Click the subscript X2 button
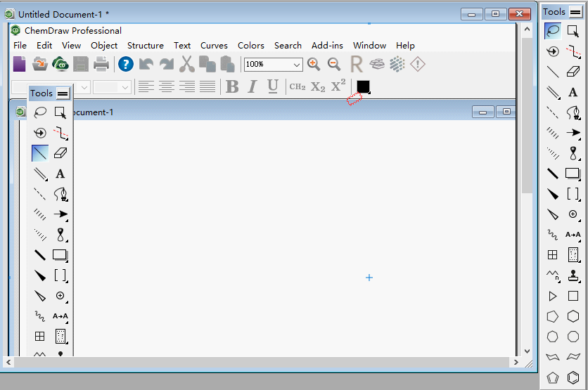588x390 pixels. [x=318, y=86]
